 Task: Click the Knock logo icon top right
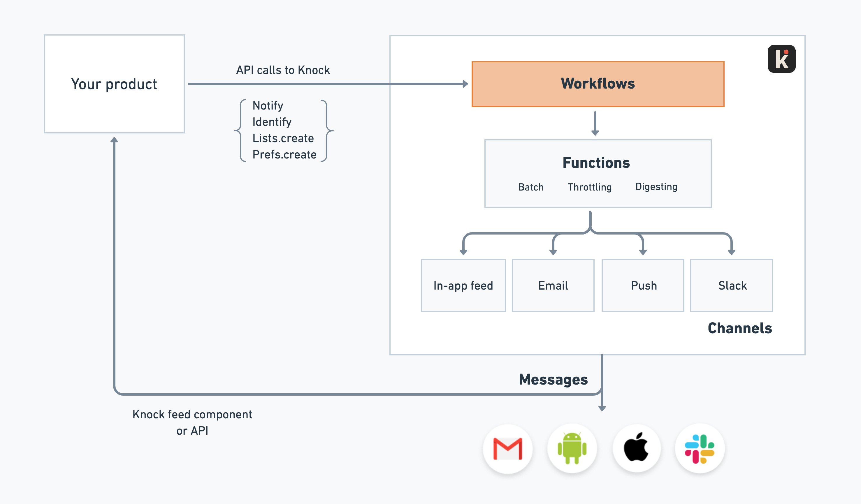(779, 60)
